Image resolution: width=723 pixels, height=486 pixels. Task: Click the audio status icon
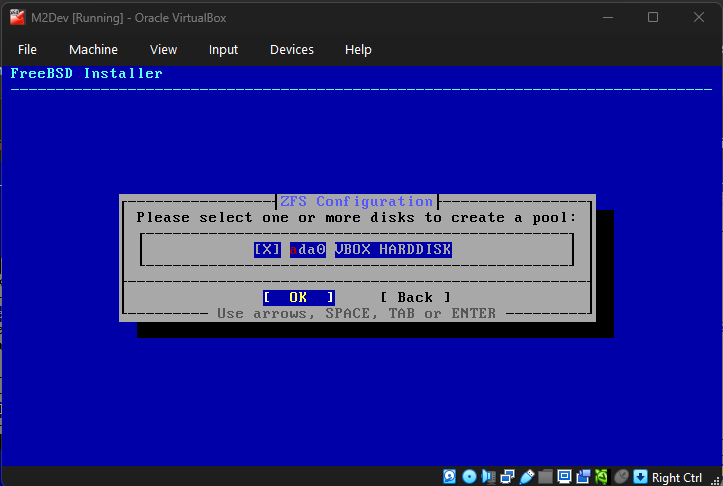[x=488, y=476]
